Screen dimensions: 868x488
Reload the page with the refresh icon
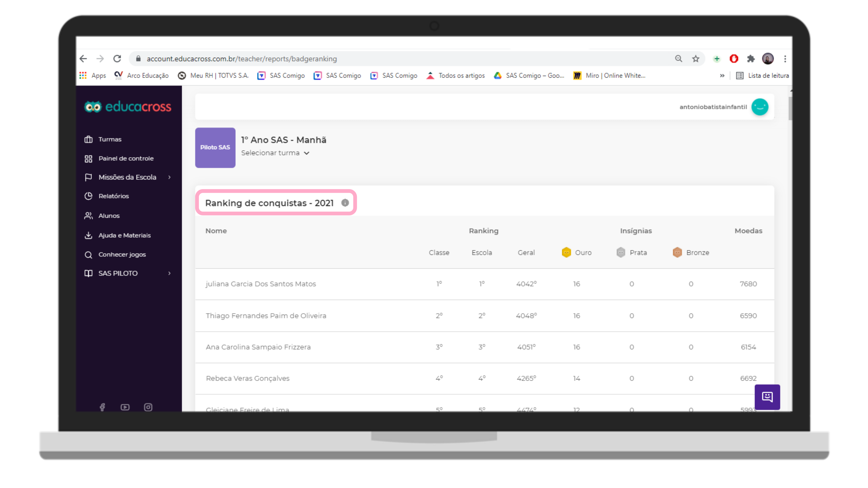coord(117,59)
